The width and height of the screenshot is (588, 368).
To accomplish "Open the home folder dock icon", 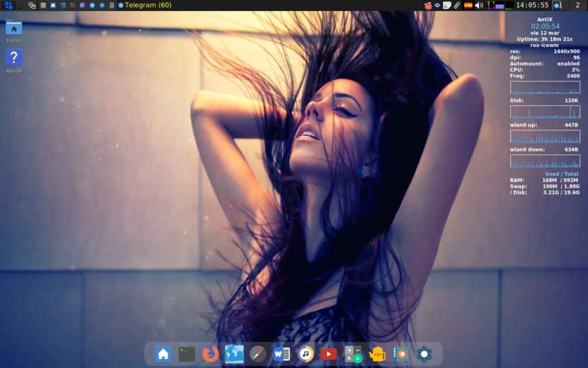I will point(163,354).
